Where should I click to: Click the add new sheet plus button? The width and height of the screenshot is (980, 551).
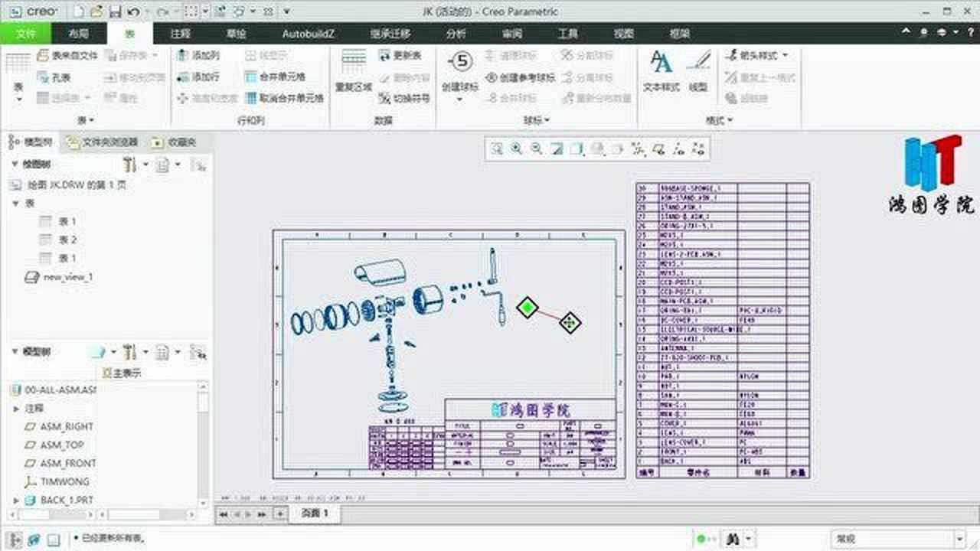coord(281,514)
